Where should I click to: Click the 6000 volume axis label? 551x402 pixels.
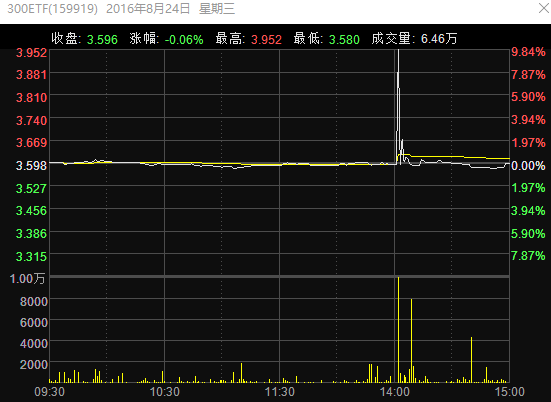point(34,323)
